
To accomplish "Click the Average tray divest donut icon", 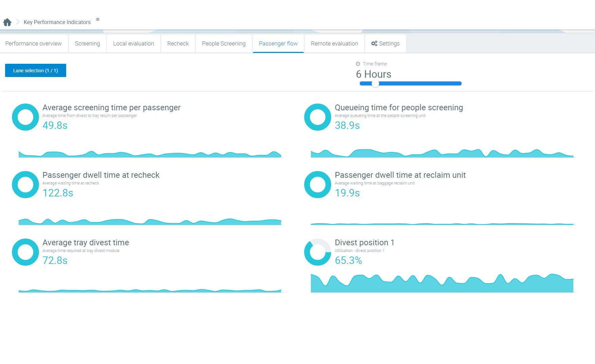I will [x=25, y=252].
